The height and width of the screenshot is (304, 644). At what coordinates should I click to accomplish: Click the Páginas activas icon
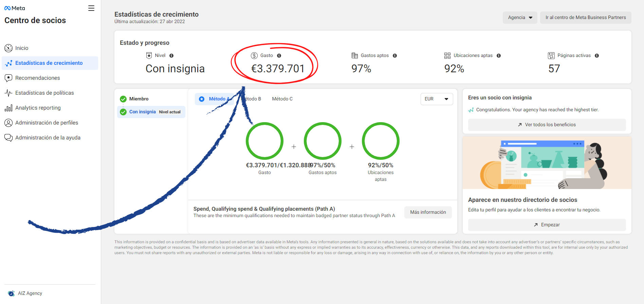tap(551, 56)
